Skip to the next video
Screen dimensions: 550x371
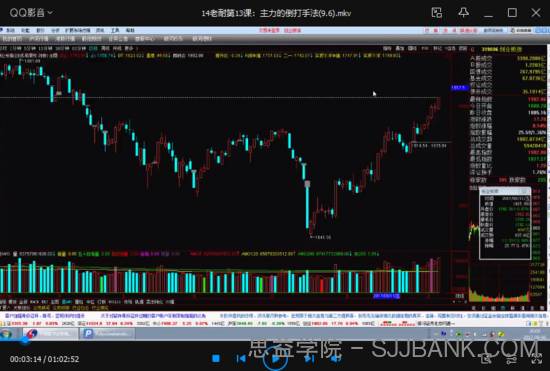point(309,358)
